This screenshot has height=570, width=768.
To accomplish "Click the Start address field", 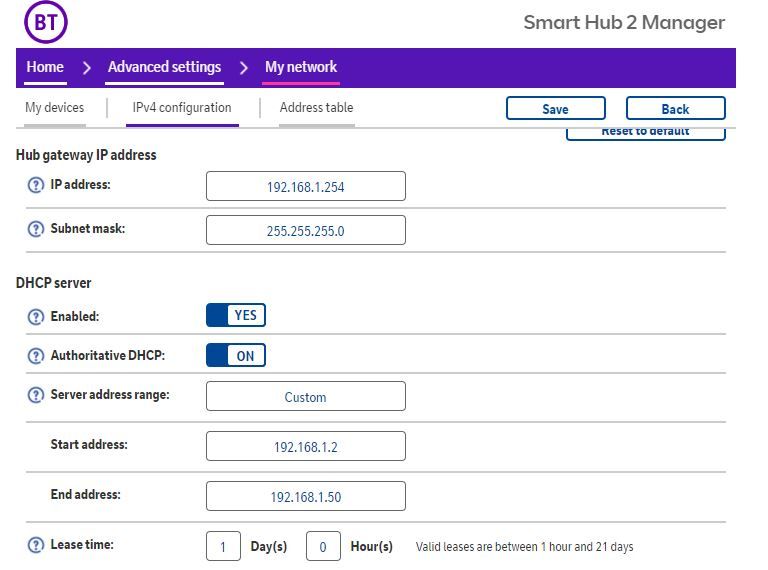I will (305, 447).
